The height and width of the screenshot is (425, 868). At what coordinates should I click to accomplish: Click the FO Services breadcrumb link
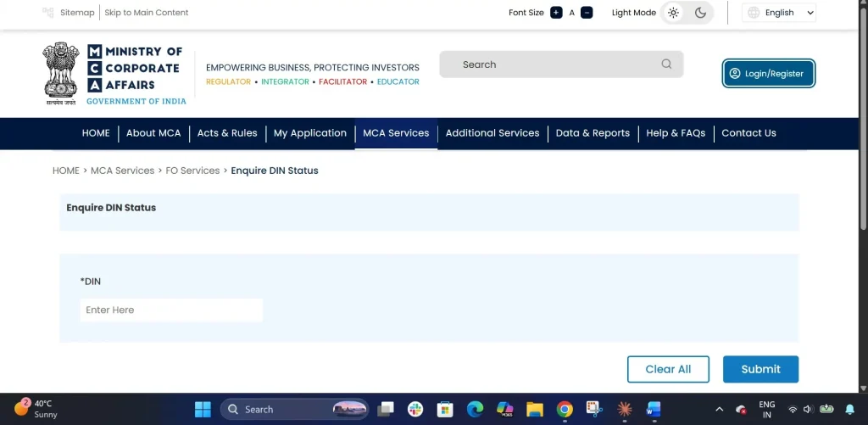click(x=192, y=171)
